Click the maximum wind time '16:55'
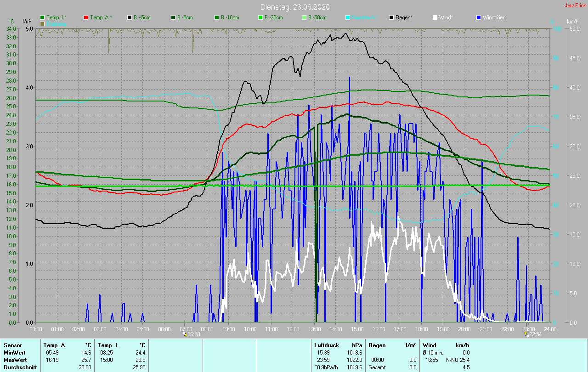Screen dimensions: 588x372 [x=432, y=360]
